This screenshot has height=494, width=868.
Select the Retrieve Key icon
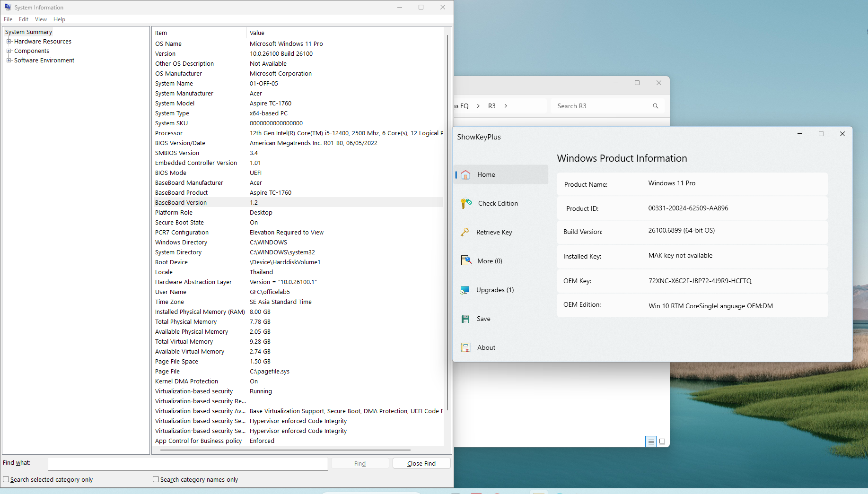pos(465,232)
